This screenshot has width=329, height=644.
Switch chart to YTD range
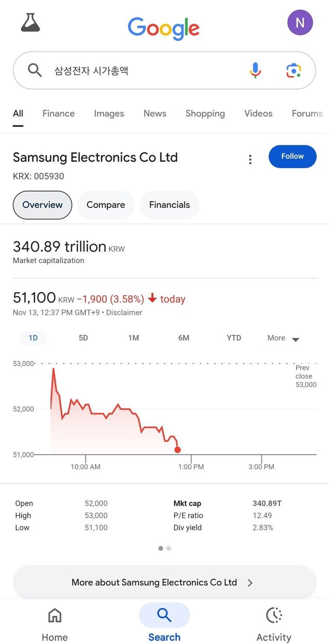[x=233, y=338]
